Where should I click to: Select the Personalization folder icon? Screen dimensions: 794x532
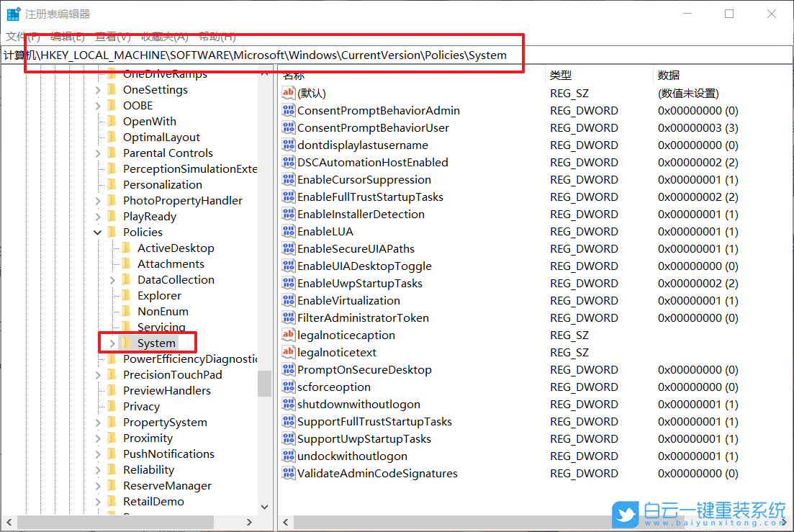112,185
